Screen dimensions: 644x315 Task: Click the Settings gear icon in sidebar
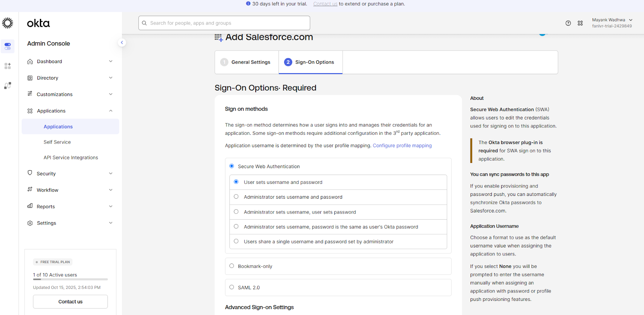pyautogui.click(x=30, y=223)
